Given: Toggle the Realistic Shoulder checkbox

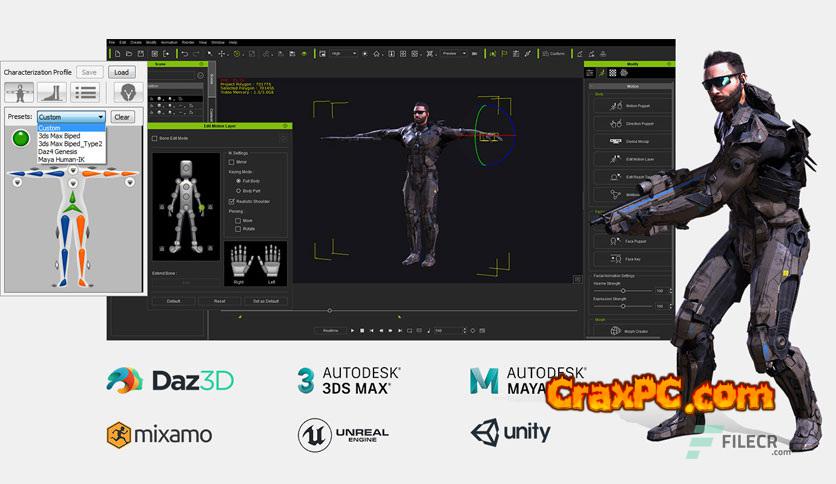Looking at the screenshot, I should (x=232, y=201).
